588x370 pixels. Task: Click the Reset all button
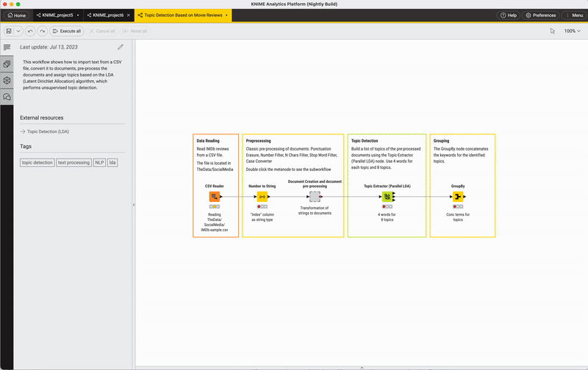click(135, 31)
